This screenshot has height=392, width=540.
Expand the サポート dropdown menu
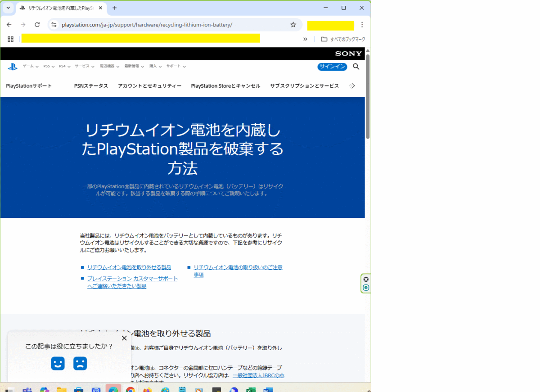coord(175,66)
